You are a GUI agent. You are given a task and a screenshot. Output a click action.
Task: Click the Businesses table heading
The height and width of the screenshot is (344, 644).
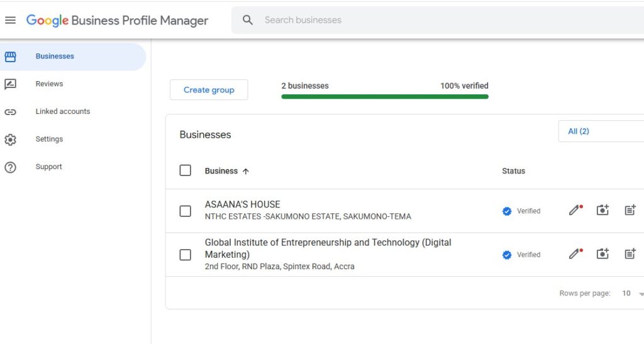pyautogui.click(x=206, y=135)
